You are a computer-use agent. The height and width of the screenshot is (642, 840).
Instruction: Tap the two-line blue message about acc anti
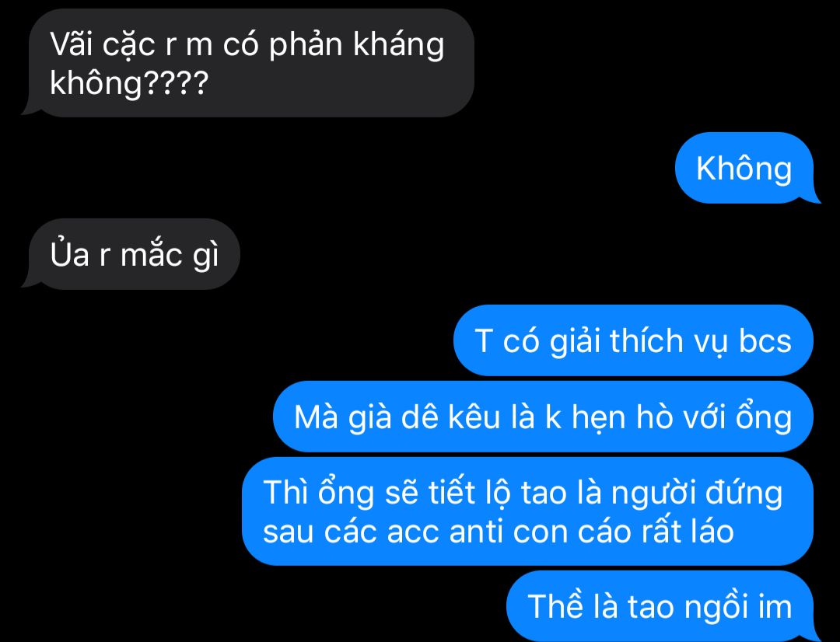(x=527, y=511)
